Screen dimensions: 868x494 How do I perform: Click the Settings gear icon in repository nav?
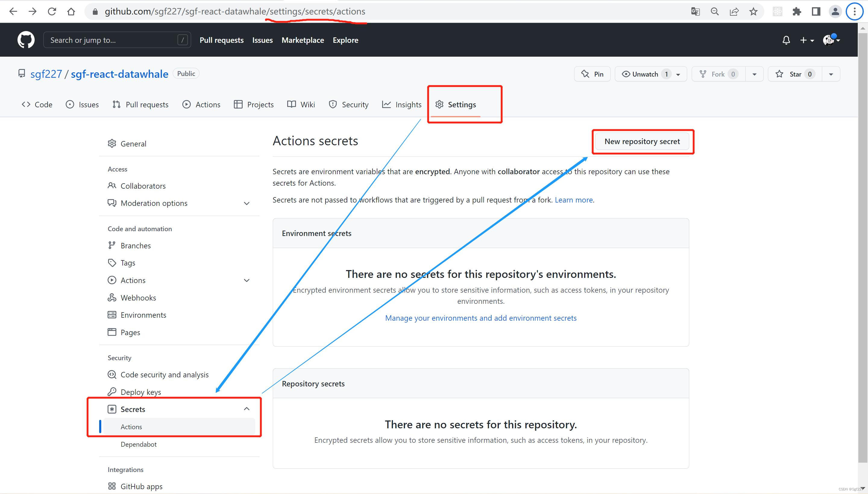point(439,104)
